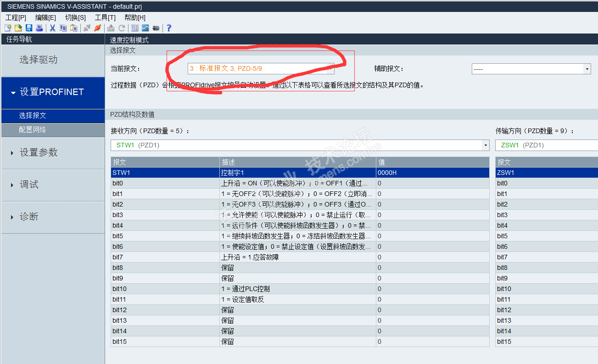This screenshot has height=364, width=598.
Task: Open the trace curve icon
Action: click(145, 28)
